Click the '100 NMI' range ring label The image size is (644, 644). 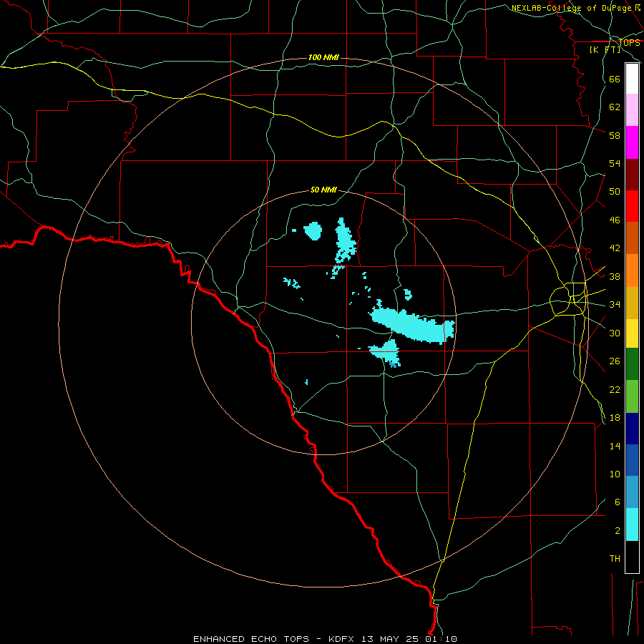coord(323,57)
